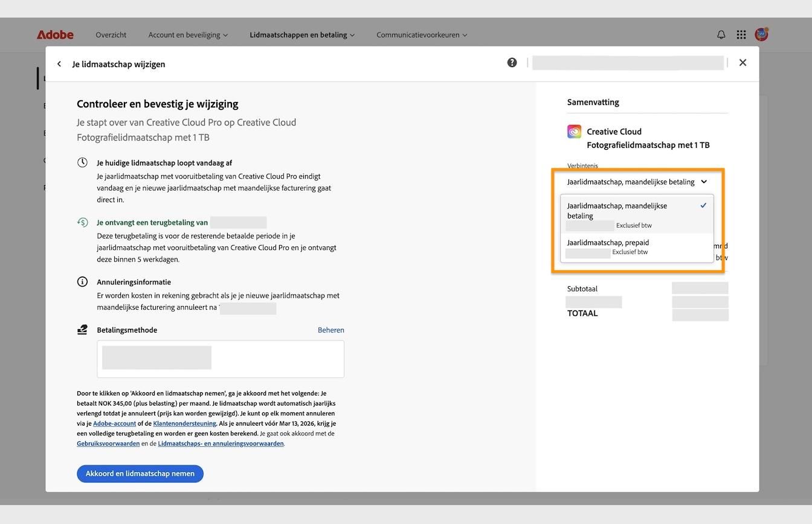
Task: Open the notifications bell
Action: pos(721,35)
